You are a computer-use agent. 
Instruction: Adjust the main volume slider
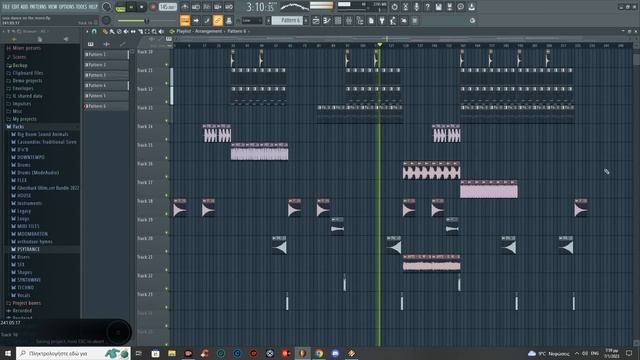click(147, 20)
